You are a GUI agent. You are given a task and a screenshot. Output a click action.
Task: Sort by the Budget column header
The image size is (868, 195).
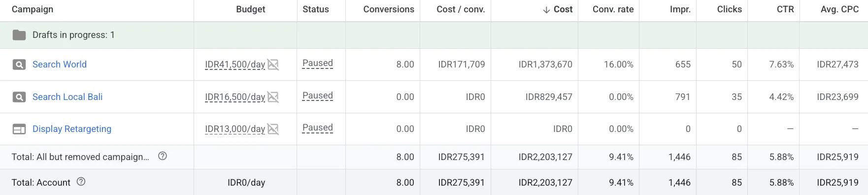click(251, 9)
